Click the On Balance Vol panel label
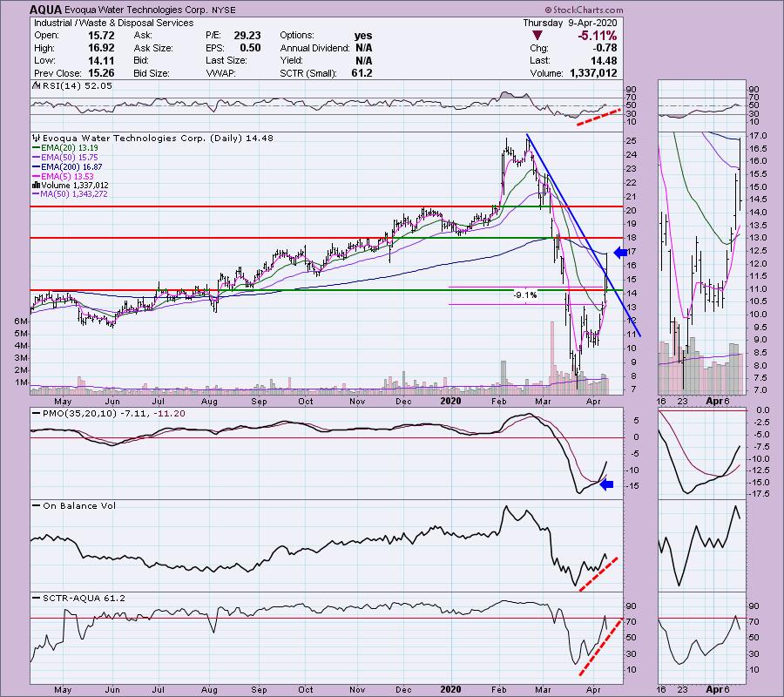Screen dimensions: 784x697 click(x=79, y=506)
